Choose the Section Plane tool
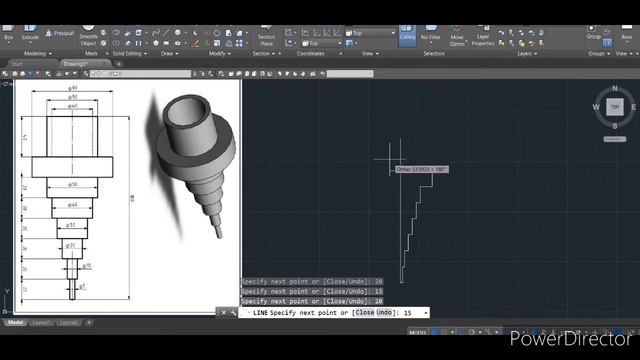 [267, 36]
